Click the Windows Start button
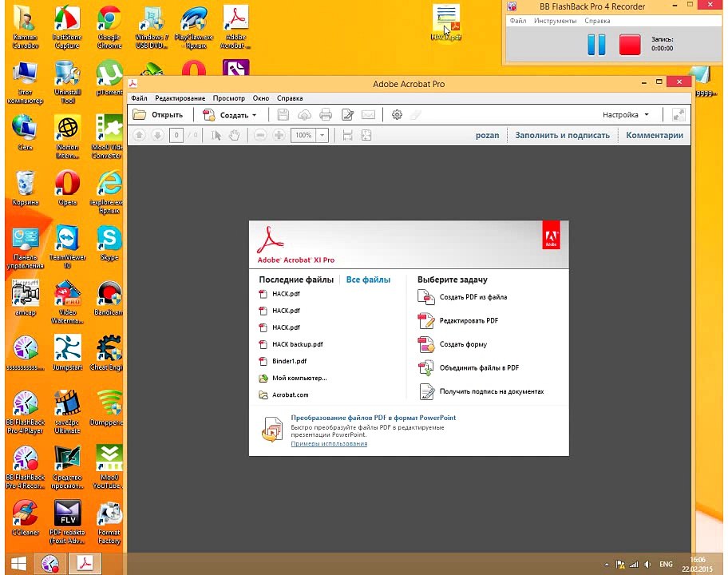This screenshot has width=728, height=575. point(18,564)
